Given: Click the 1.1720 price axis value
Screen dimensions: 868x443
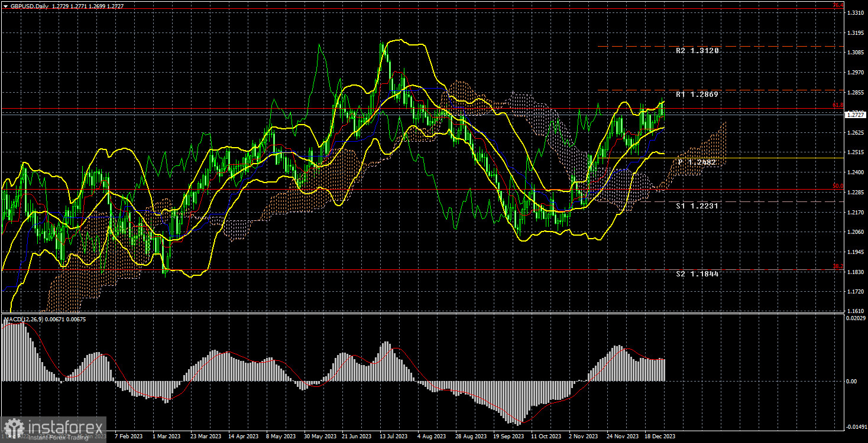Looking at the screenshot, I should [x=856, y=291].
